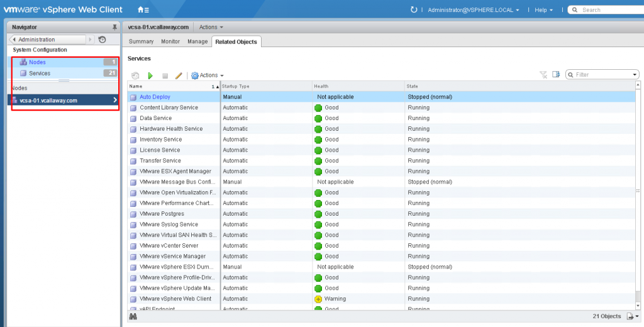Select the VMware Syslog Service row
This screenshot has width=644, height=327.
[x=381, y=224]
